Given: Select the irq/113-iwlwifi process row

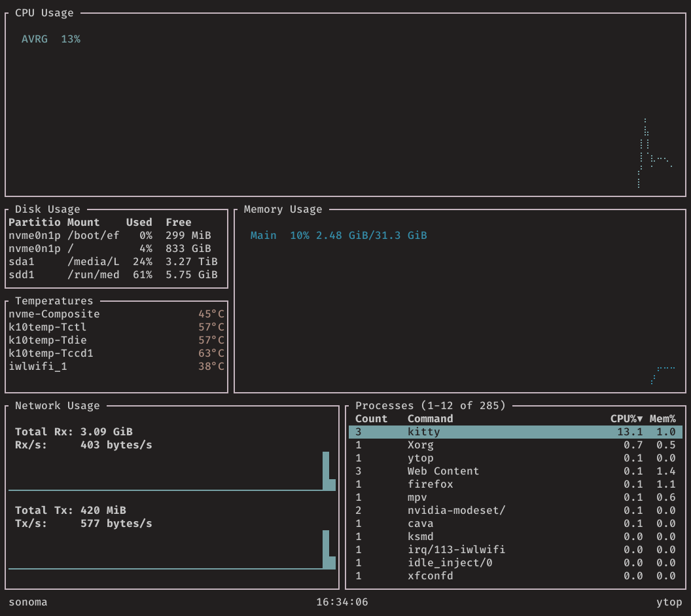Looking at the screenshot, I should [516, 549].
